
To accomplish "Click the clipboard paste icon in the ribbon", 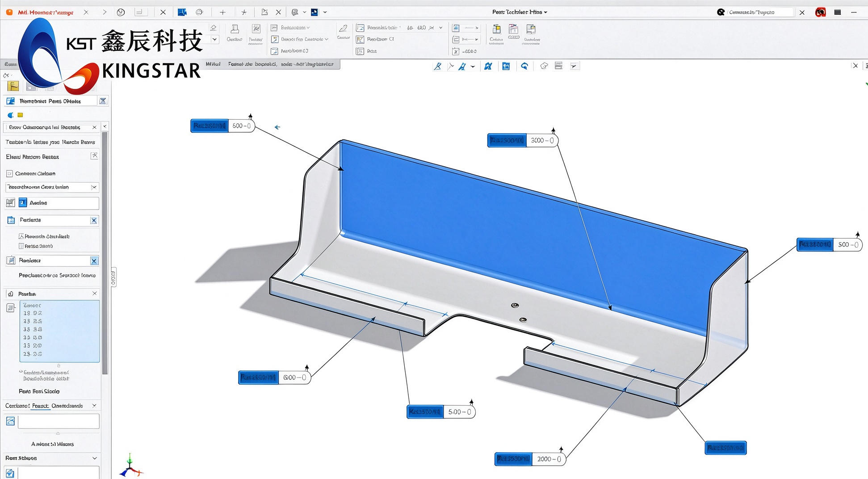I will [x=496, y=29].
